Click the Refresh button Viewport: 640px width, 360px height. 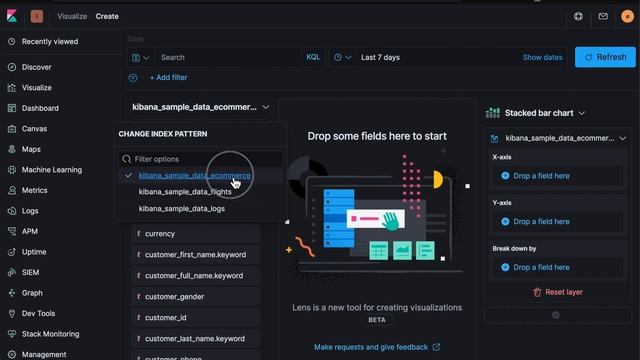605,57
